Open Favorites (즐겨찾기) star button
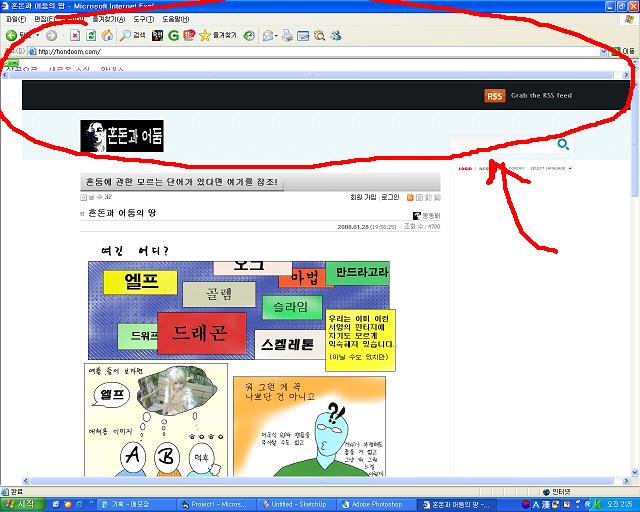 pyautogui.click(x=218, y=36)
